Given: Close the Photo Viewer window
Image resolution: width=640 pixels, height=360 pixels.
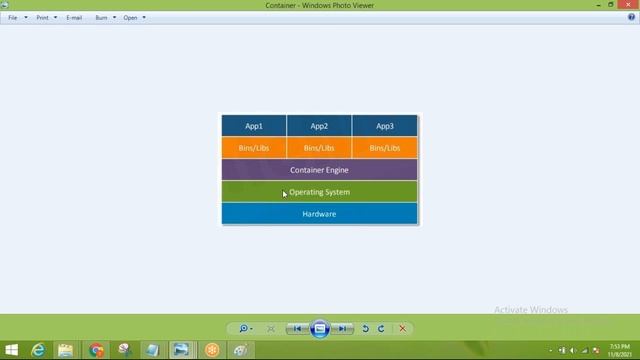Looking at the screenshot, I should (x=628, y=5).
